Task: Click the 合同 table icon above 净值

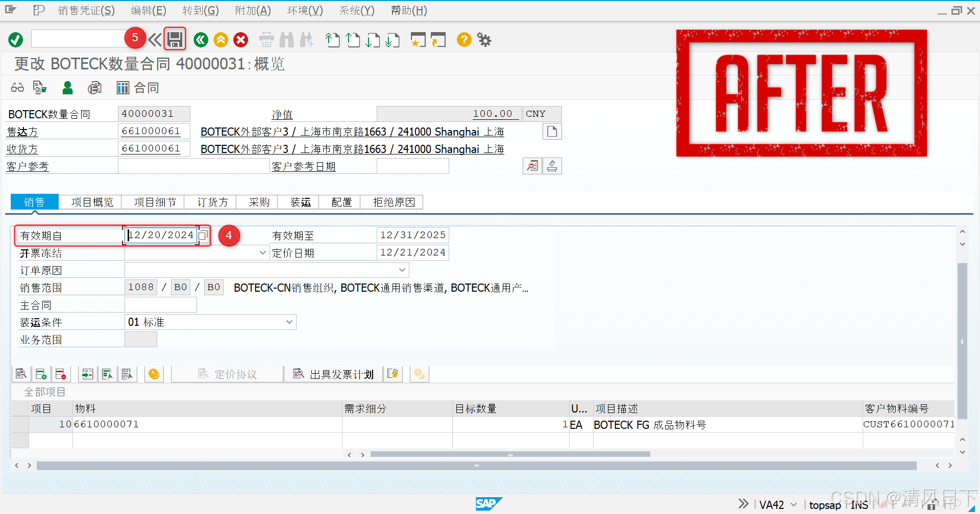Action: 122,87
